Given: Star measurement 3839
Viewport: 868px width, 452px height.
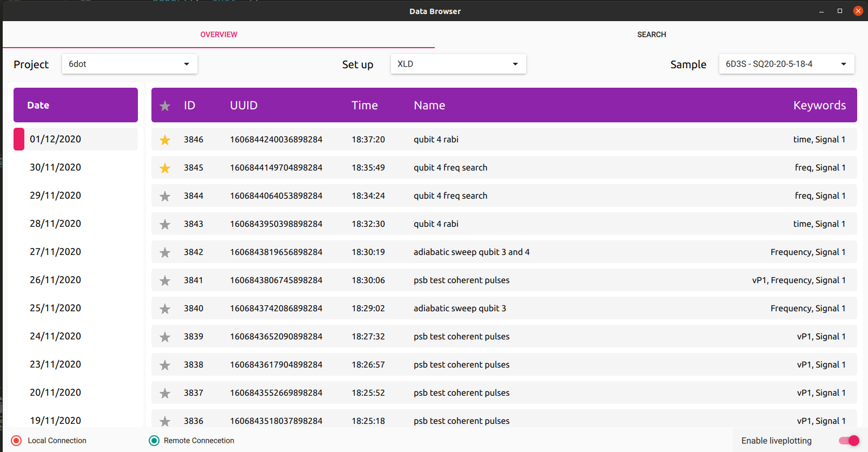Looking at the screenshot, I should (165, 337).
